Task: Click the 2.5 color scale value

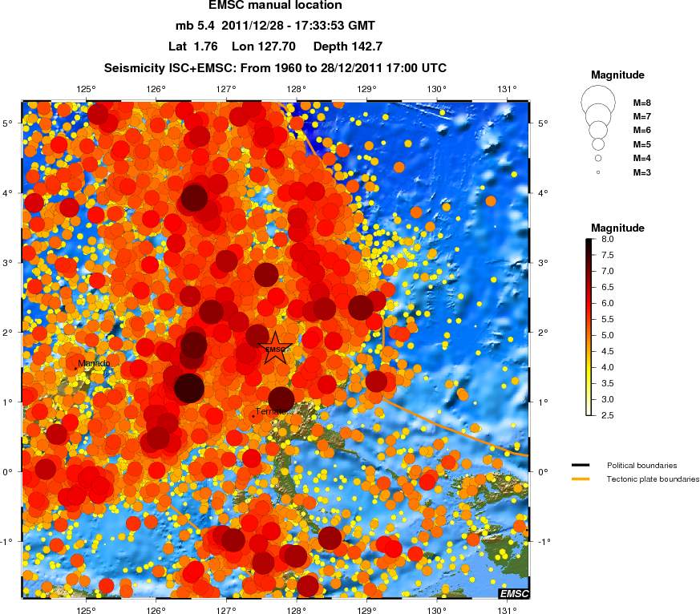Action: 608,415
